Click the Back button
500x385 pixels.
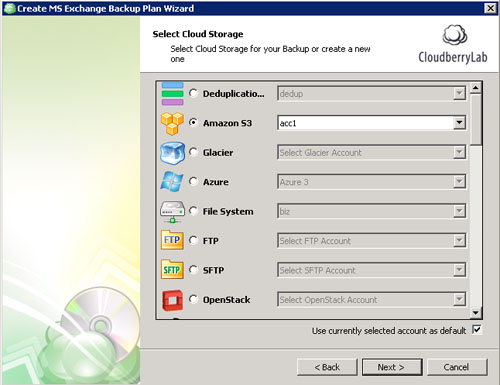click(x=327, y=367)
